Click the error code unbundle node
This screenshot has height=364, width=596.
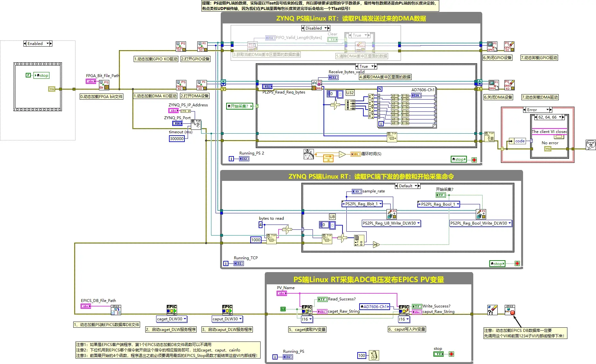click(518, 141)
